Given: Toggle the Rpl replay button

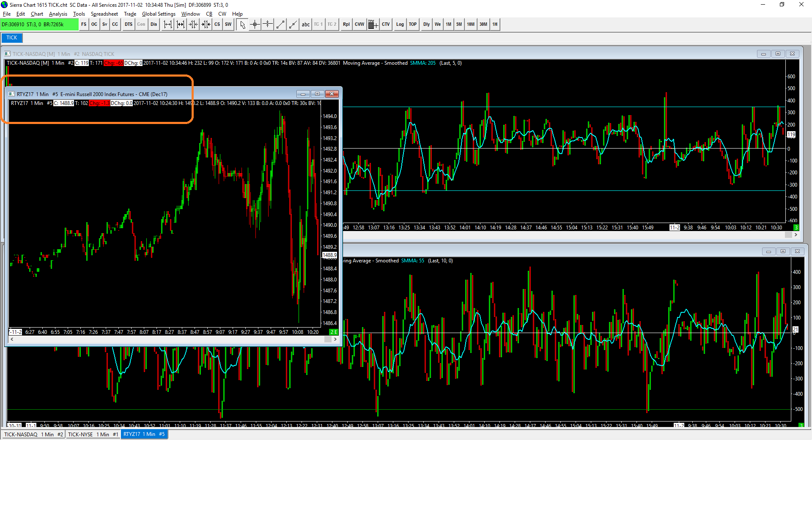Looking at the screenshot, I should [346, 25].
